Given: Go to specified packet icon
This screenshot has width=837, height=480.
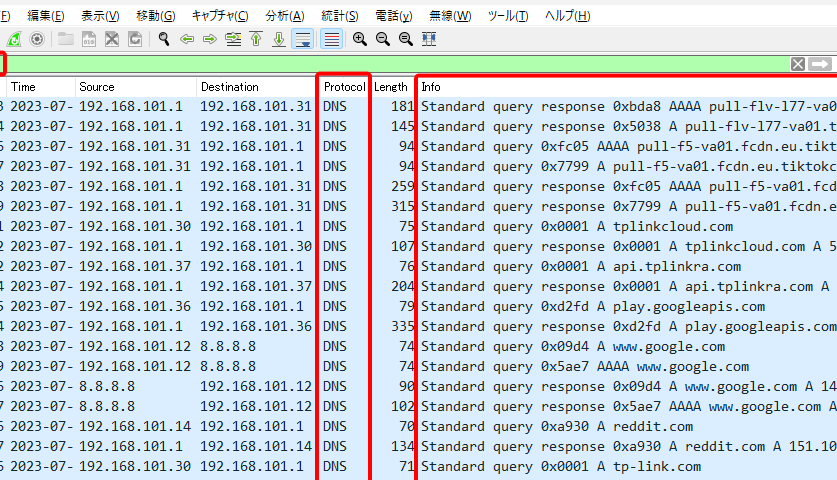Looking at the screenshot, I should point(233,39).
